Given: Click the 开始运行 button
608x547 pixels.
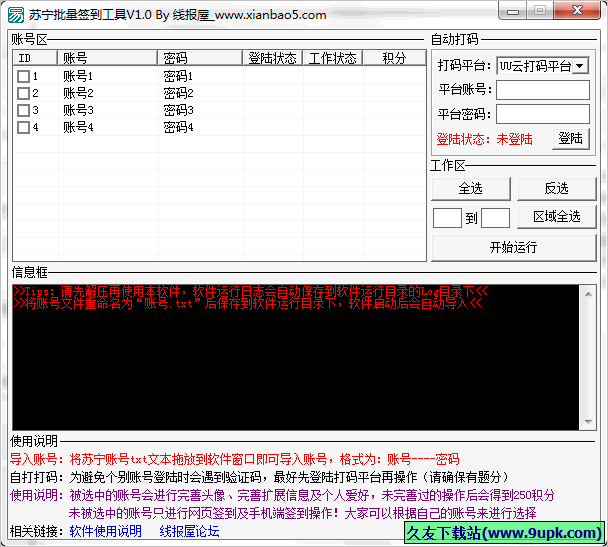Looking at the screenshot, I should (513, 247).
